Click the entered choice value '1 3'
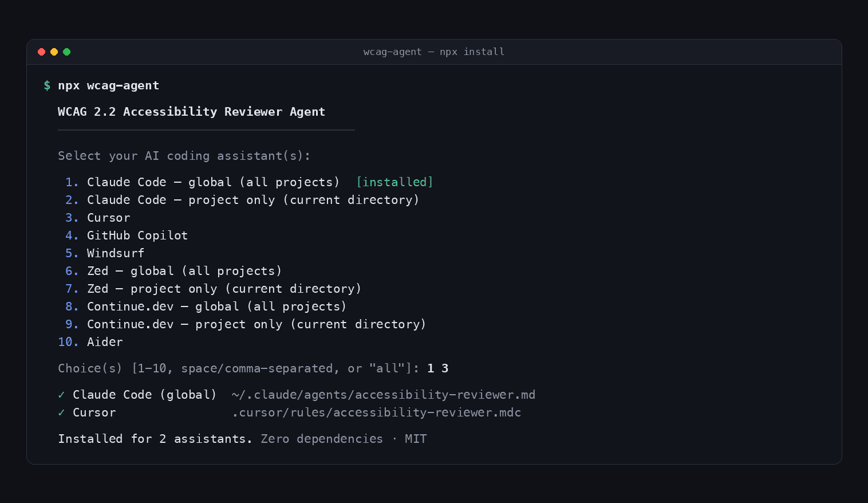Image resolution: width=868 pixels, height=503 pixels. click(438, 368)
